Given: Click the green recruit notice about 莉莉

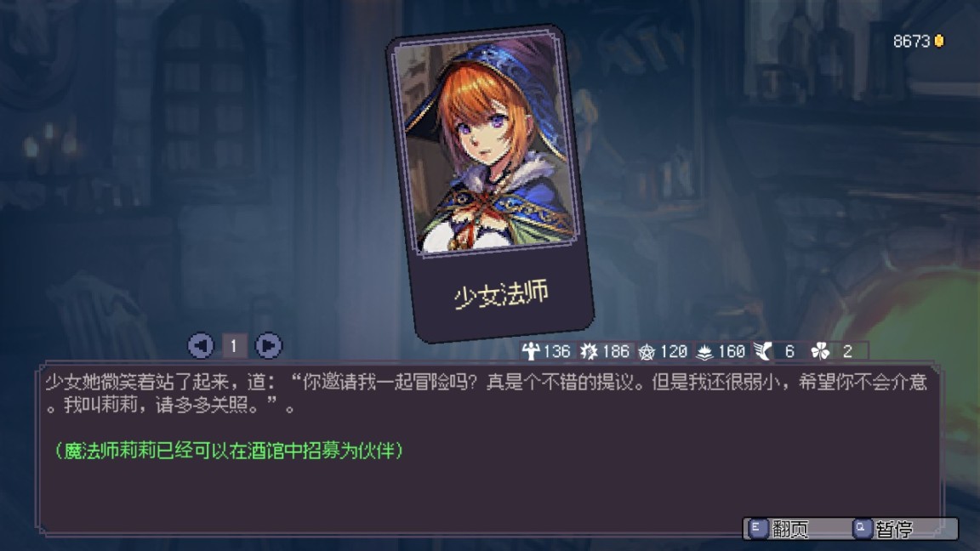Looking at the screenshot, I should (230, 451).
